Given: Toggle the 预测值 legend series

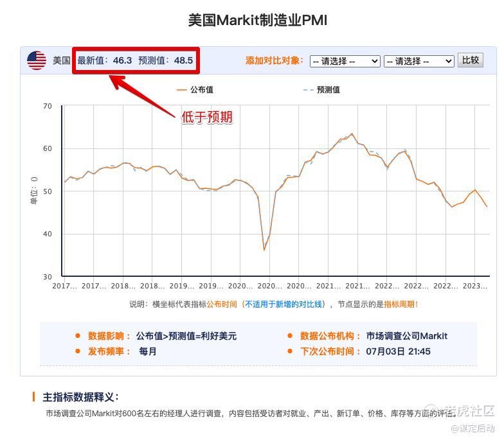Looking at the screenshot, I should coord(321,90).
